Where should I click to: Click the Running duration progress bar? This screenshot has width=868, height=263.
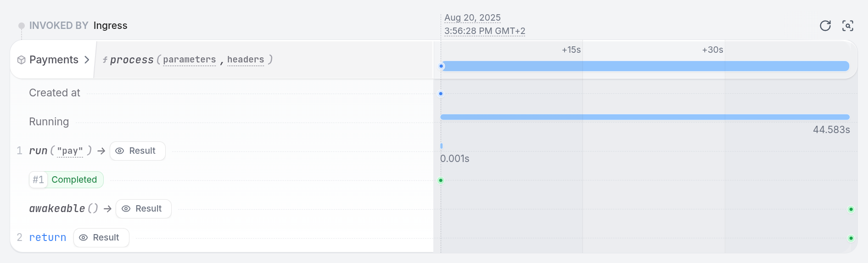(x=645, y=117)
